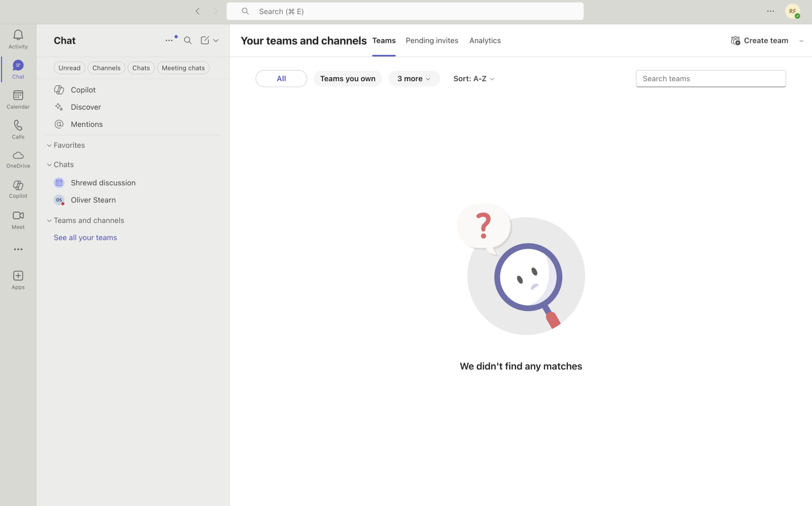Image resolution: width=812 pixels, height=506 pixels.
Task: Open the Oliver Stearn chat
Action: [x=93, y=200]
